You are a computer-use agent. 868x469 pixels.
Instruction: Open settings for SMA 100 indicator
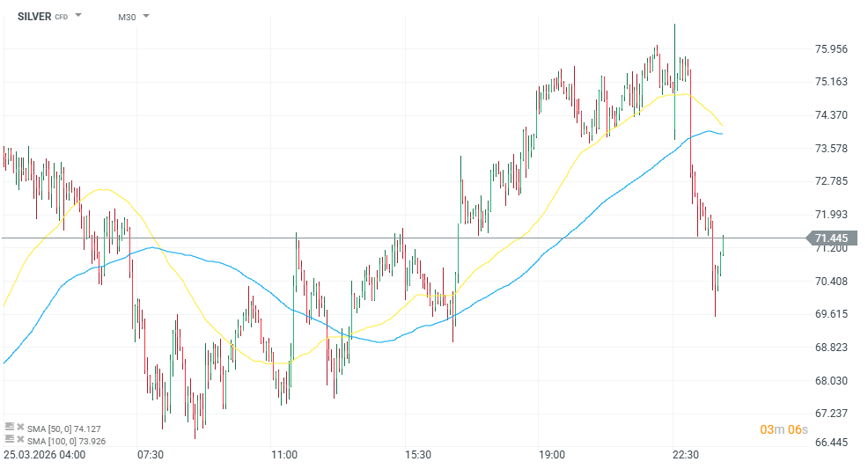[x=10, y=439]
